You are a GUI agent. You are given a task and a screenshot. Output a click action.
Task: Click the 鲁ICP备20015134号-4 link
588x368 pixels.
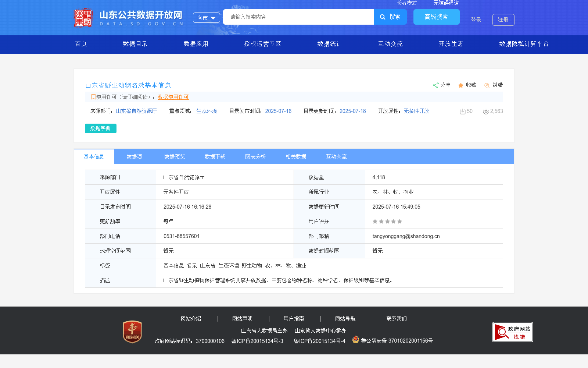pos(320,341)
